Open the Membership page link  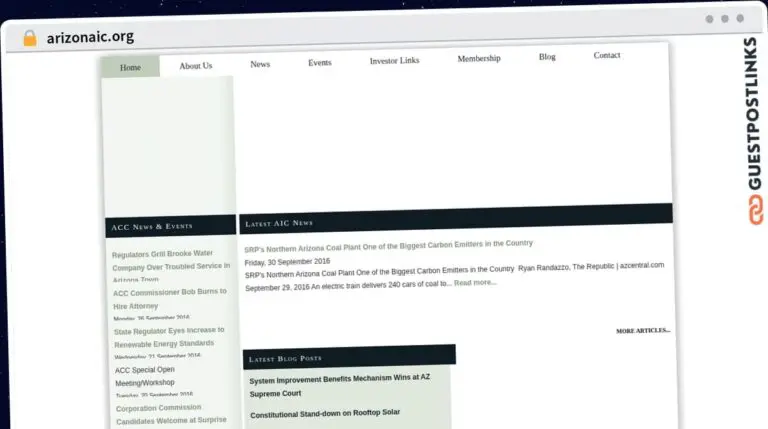[479, 58]
